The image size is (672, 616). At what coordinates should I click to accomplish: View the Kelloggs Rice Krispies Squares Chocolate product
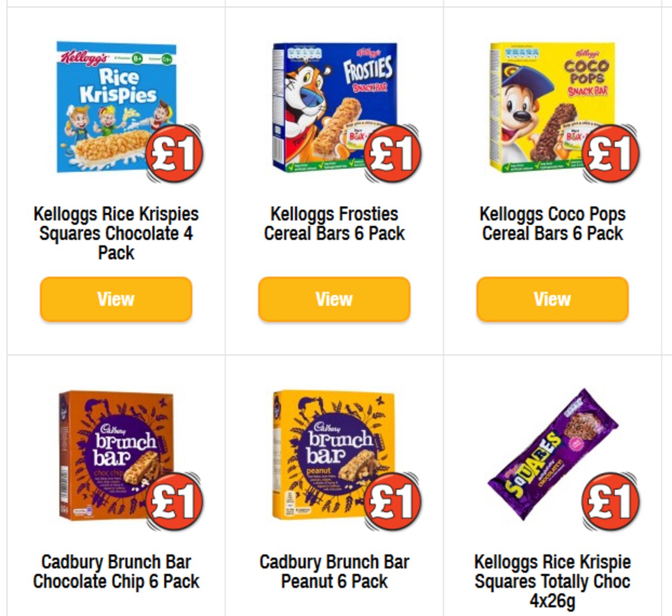(115, 300)
